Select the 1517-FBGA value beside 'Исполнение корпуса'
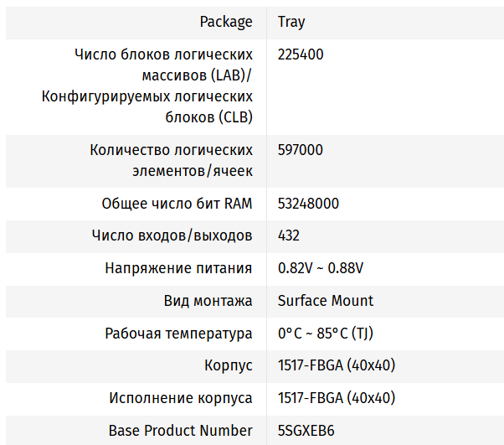The image size is (504, 445). [337, 398]
